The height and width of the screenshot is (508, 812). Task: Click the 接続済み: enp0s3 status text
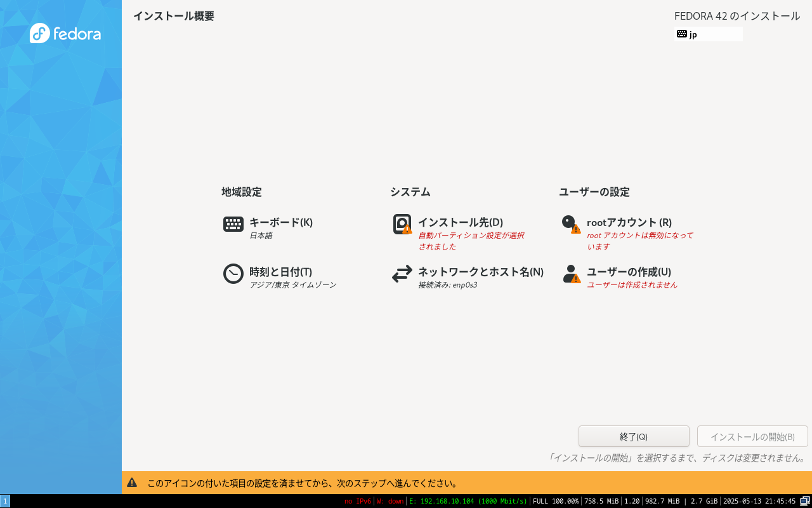[448, 285]
